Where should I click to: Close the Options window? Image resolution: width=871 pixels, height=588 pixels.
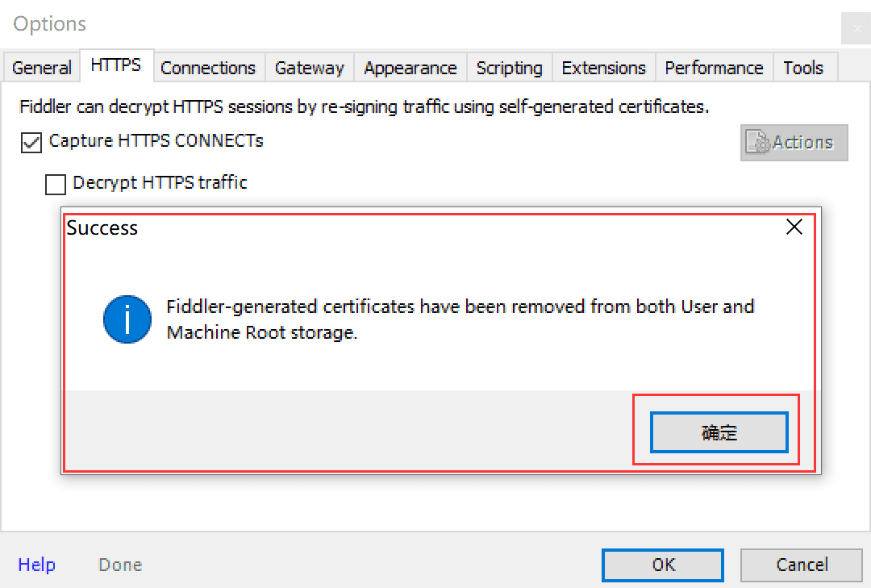pyautogui.click(x=856, y=27)
